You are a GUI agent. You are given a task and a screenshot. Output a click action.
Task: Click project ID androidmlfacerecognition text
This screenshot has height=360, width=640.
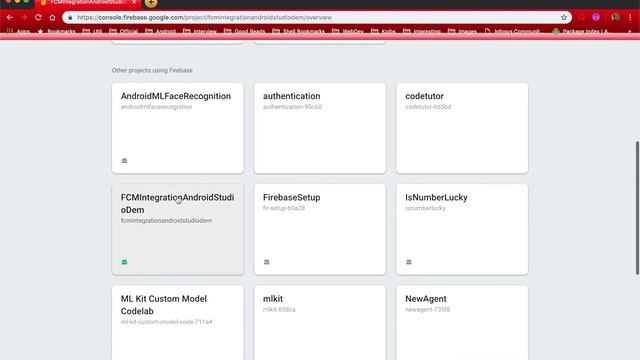156,107
